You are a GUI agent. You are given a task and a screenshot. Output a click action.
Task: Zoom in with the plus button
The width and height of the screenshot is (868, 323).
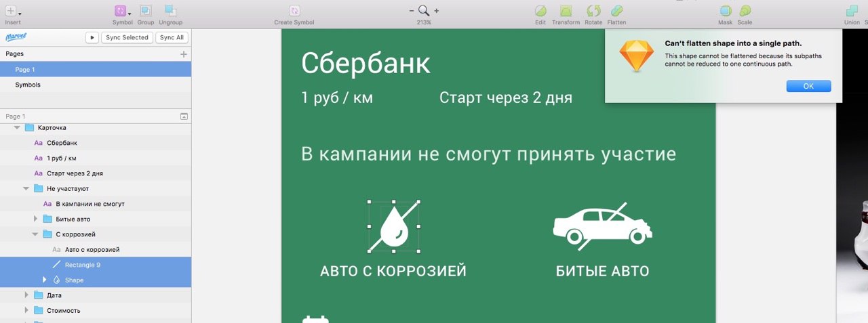pyautogui.click(x=436, y=11)
